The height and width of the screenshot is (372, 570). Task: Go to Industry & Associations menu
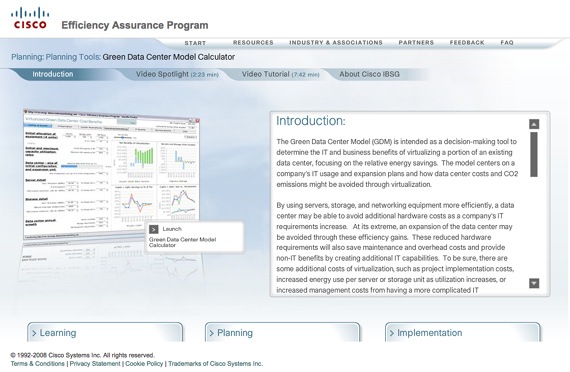[336, 43]
